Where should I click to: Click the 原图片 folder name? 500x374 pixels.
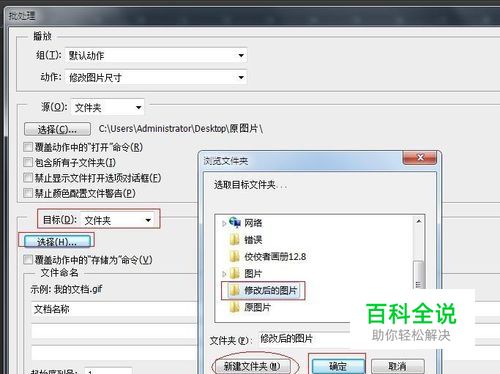257,307
